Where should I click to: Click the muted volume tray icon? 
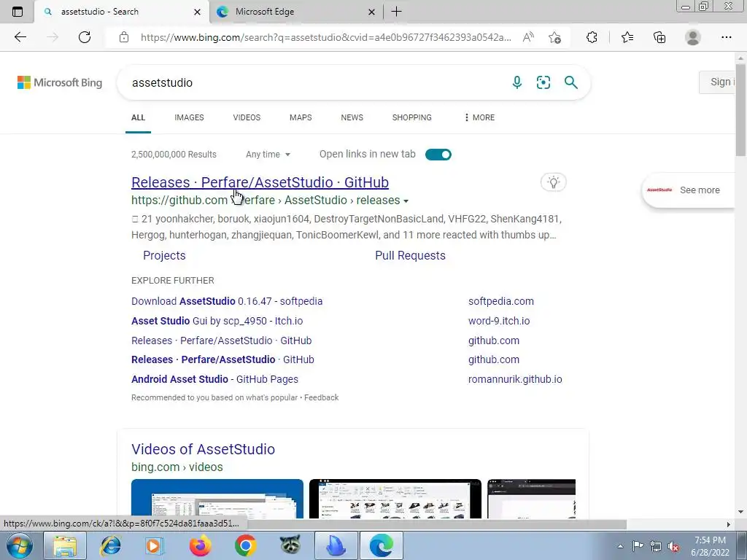pos(673,547)
